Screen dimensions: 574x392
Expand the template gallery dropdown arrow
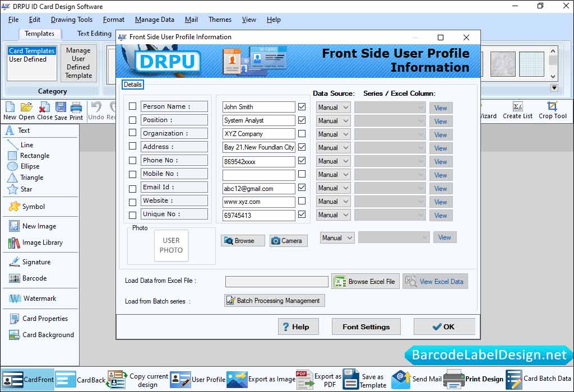[554, 88]
